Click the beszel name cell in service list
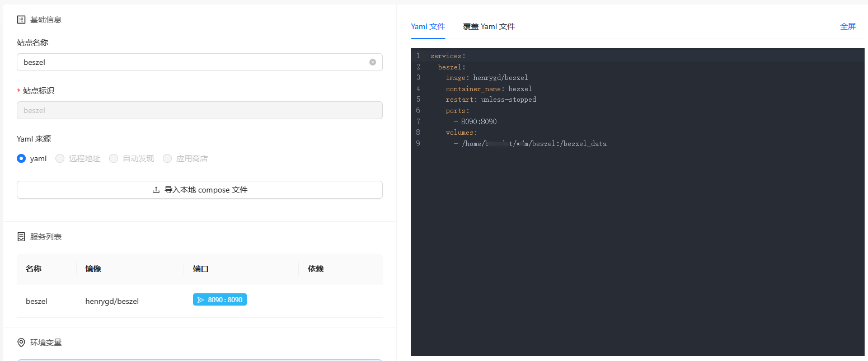 pos(36,301)
